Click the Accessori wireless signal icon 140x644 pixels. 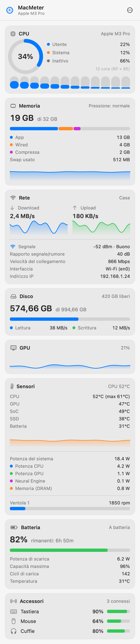[13, 601]
